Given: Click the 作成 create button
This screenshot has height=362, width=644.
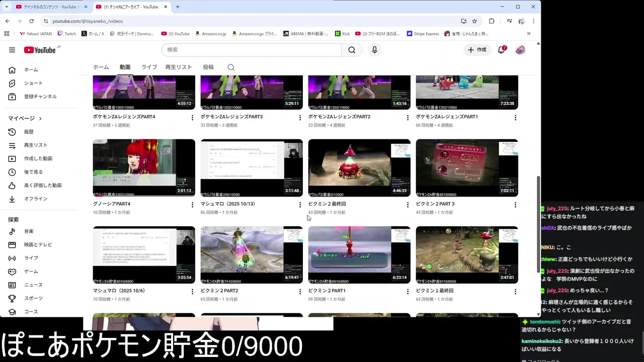Looking at the screenshot, I should [x=477, y=50].
